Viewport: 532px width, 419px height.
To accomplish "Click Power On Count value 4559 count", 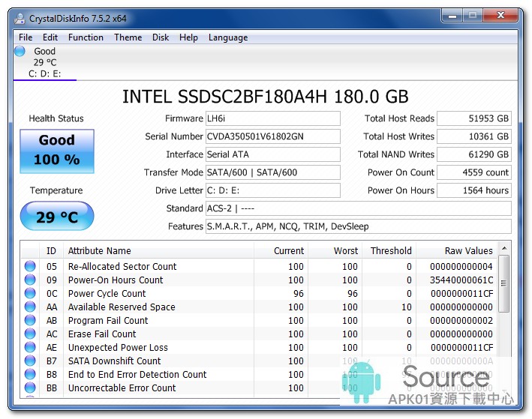I will pyautogui.click(x=474, y=172).
